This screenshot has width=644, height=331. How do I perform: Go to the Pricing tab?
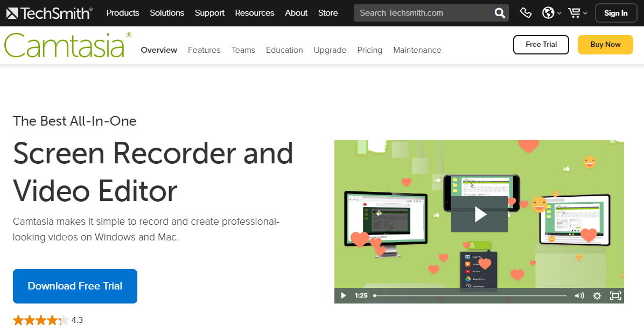coord(369,50)
